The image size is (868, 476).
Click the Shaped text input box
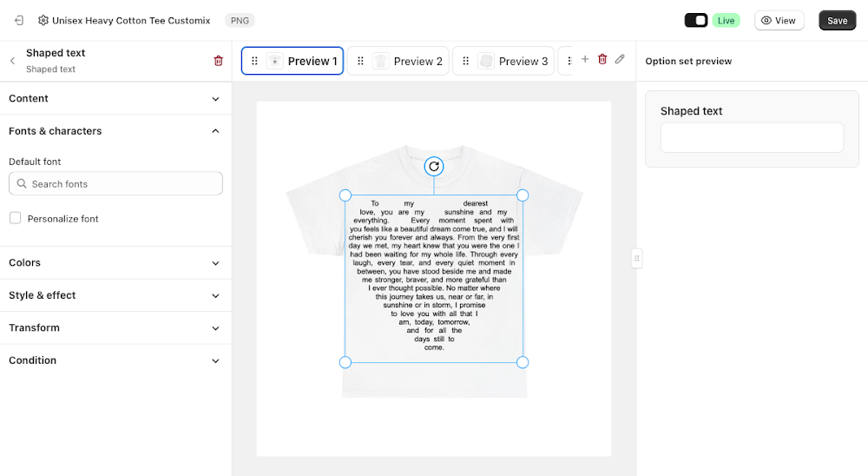pos(752,137)
